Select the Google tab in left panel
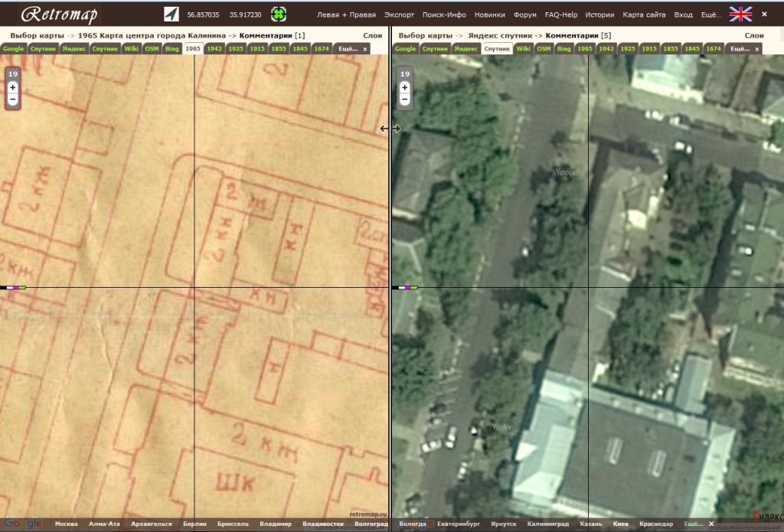 tap(14, 49)
